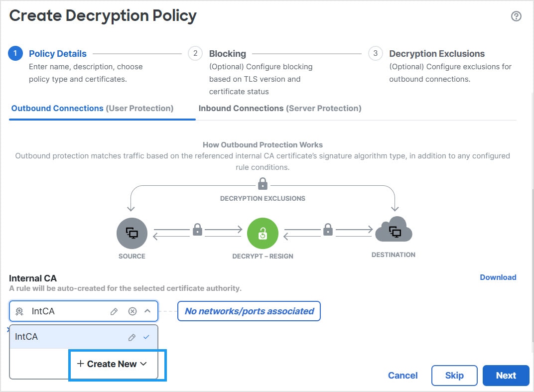Open the Create New dropdown
The image size is (534, 392).
click(112, 364)
